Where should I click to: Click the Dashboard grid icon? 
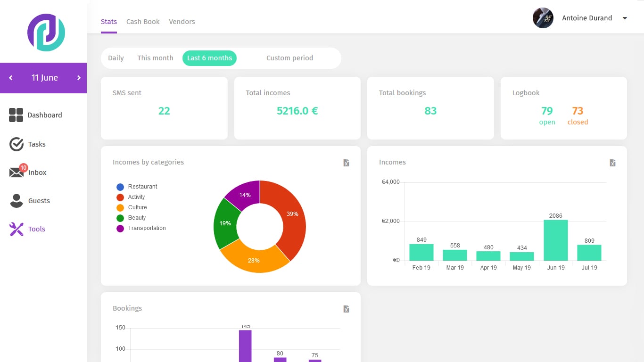pos(16,115)
